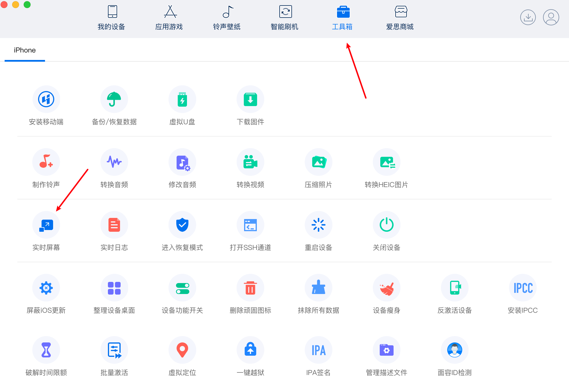
Task: Click the 一键越狱 jailbreak icon
Action: click(250, 350)
